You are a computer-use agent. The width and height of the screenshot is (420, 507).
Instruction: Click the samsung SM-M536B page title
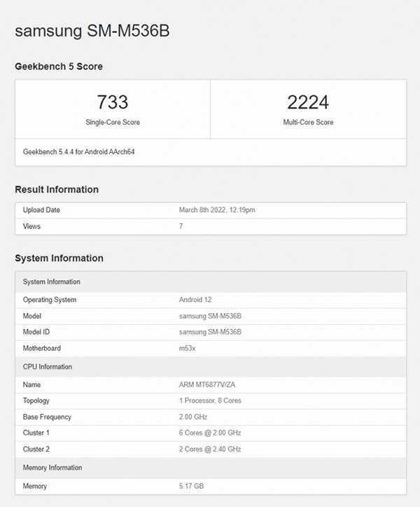[x=92, y=32]
